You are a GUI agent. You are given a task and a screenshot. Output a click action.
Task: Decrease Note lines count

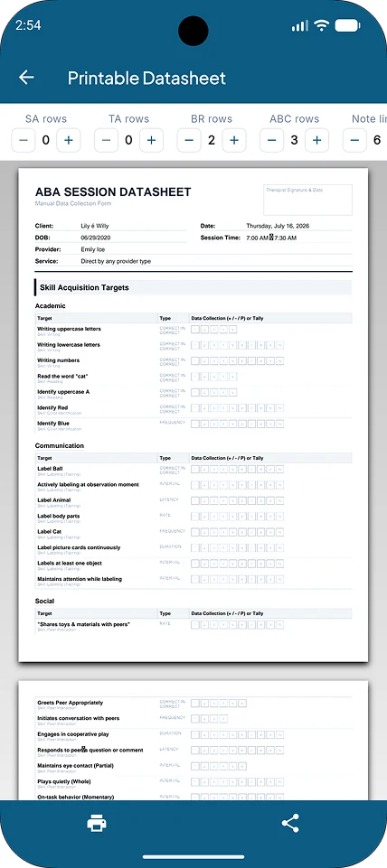coord(354,141)
